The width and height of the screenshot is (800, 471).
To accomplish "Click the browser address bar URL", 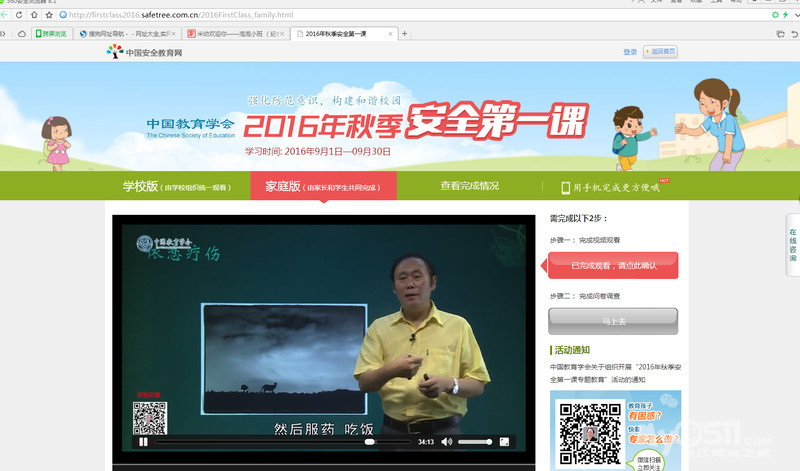I will click(180, 15).
